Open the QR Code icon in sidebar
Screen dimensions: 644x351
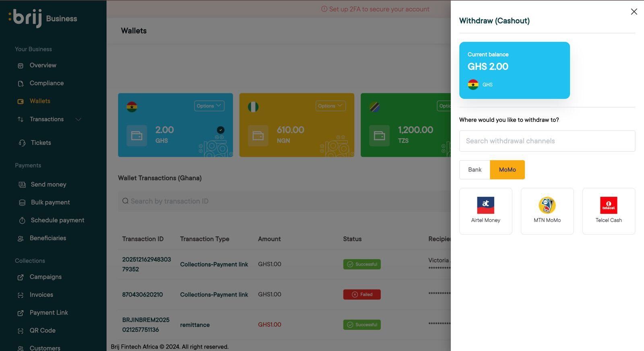point(21,331)
